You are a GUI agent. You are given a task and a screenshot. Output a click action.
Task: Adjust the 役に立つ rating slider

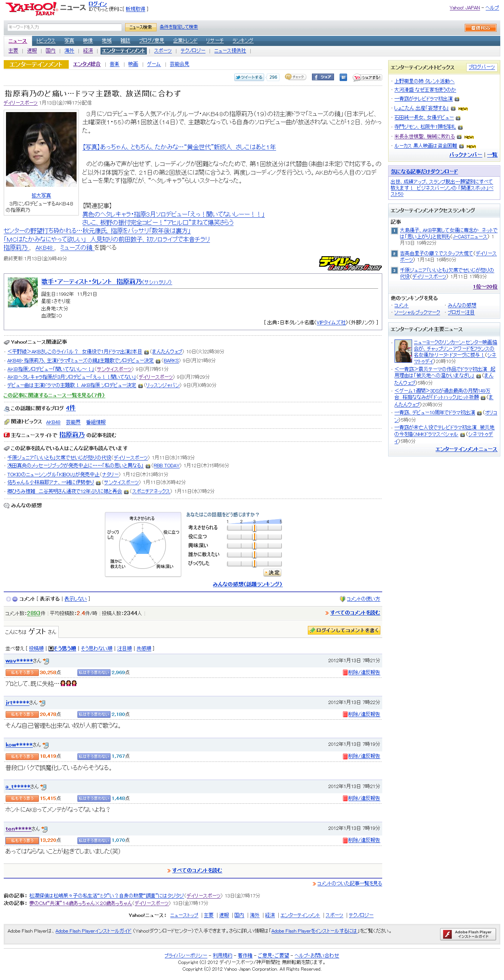coord(254,536)
